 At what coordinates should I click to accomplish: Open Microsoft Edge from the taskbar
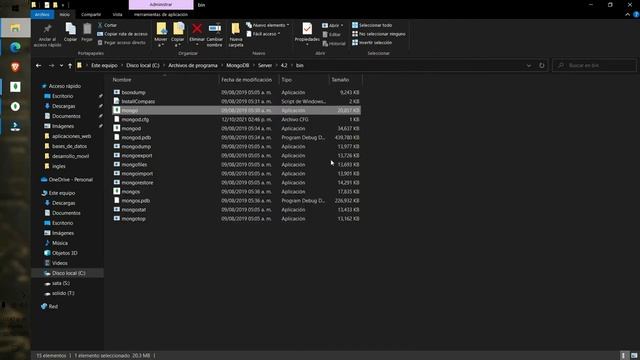(15, 47)
